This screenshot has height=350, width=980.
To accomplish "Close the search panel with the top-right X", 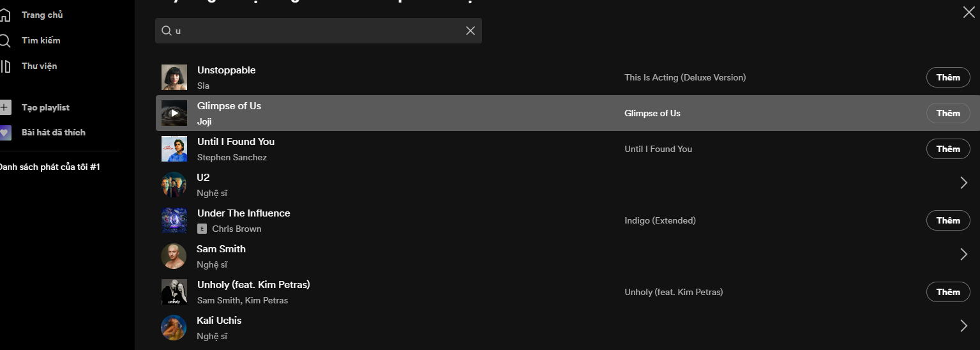I will pyautogui.click(x=969, y=11).
